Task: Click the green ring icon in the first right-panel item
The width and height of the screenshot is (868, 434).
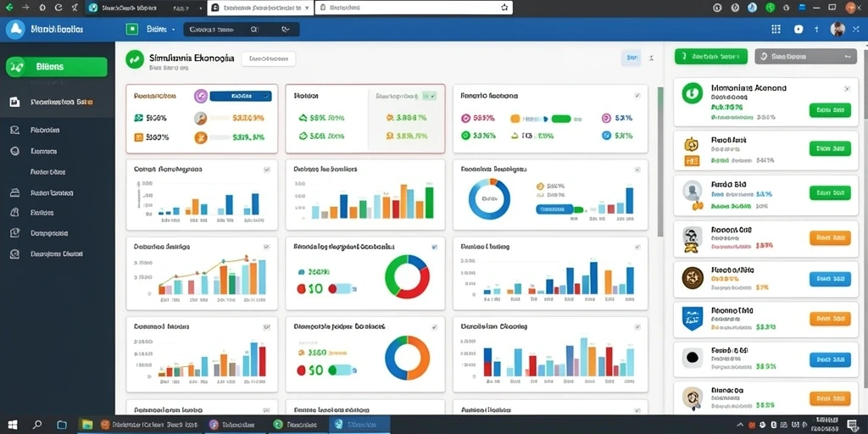Action: point(692,93)
